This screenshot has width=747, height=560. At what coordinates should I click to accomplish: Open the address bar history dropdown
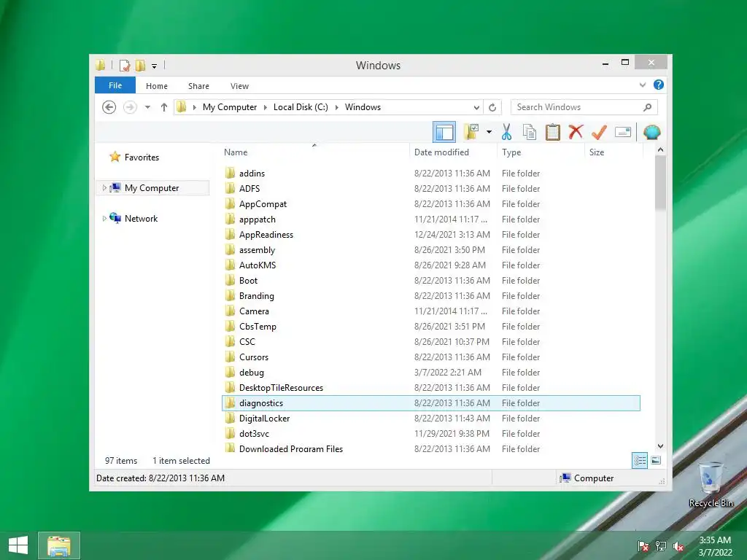476,107
